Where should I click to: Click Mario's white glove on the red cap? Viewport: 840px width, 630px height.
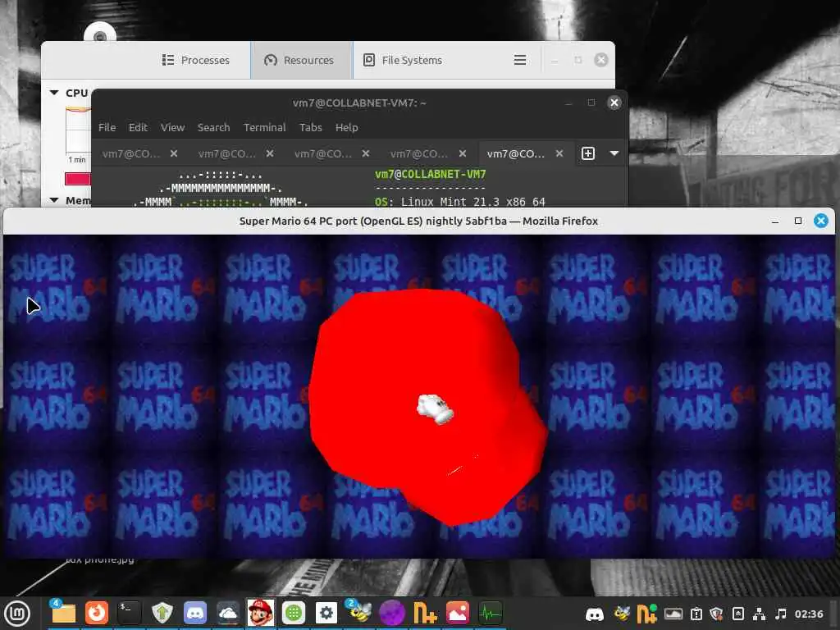(435, 409)
